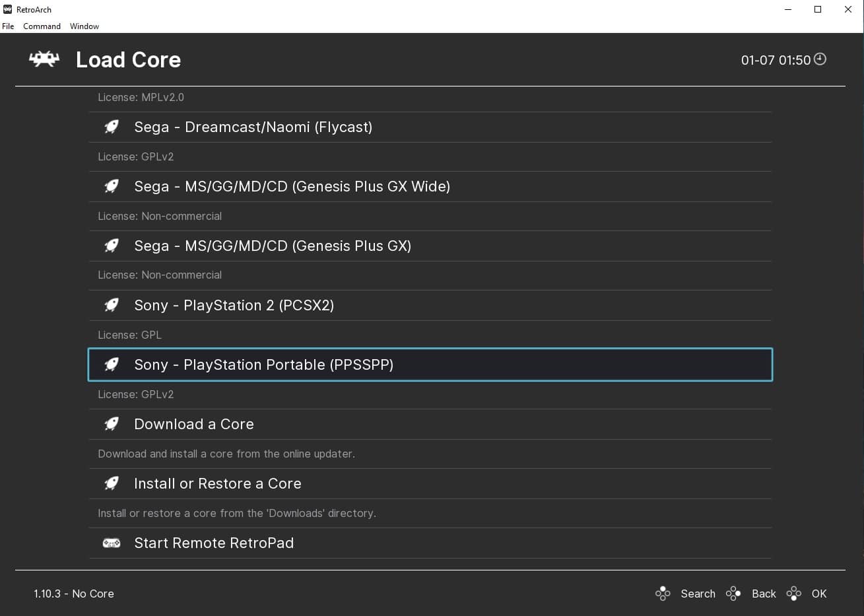864x616 pixels.
Task: Click 'Download and install a core from the online updater.'
Action: (x=226, y=454)
